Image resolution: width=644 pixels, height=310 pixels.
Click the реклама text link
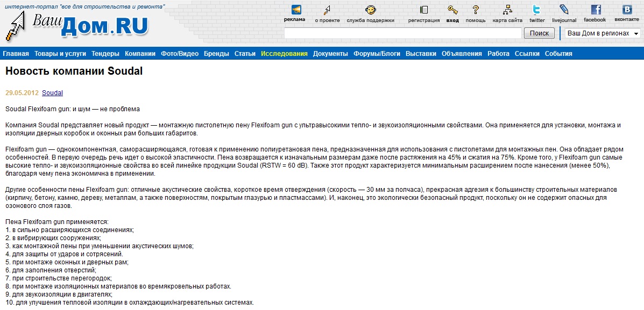point(294,20)
